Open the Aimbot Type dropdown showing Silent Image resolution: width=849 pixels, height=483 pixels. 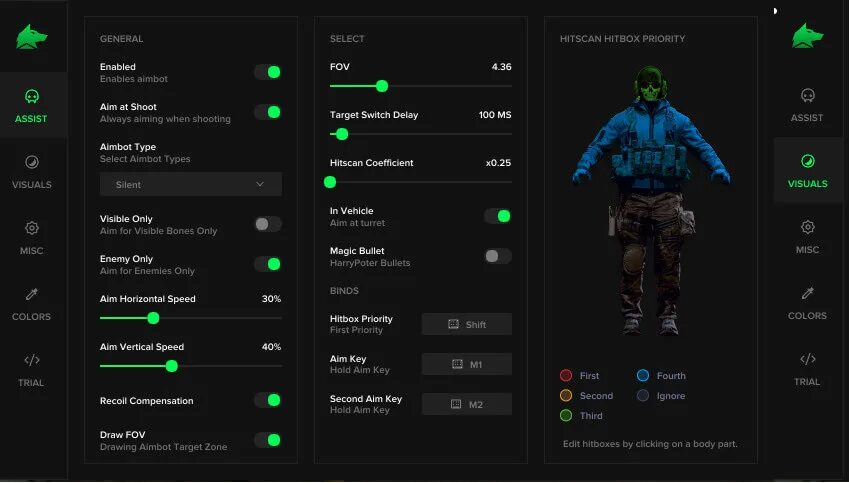tap(191, 185)
